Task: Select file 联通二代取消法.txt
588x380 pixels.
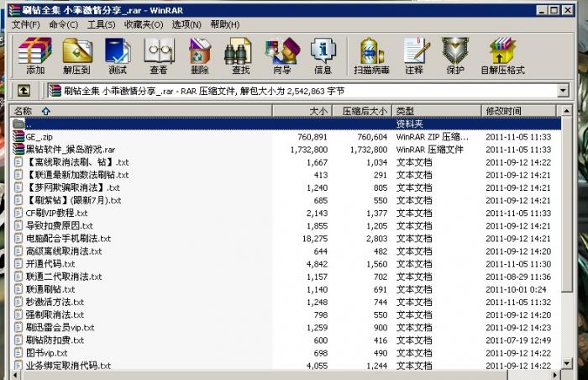Action: pyautogui.click(x=64, y=277)
